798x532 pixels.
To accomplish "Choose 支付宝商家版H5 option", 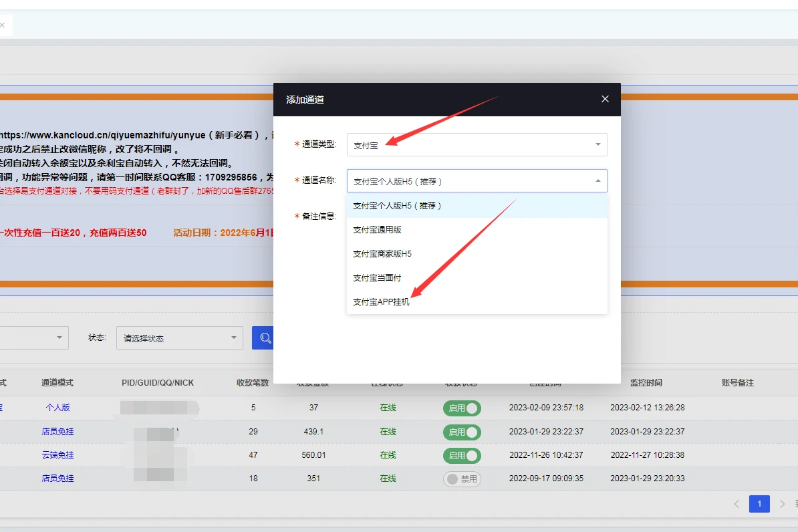I will 477,253.
